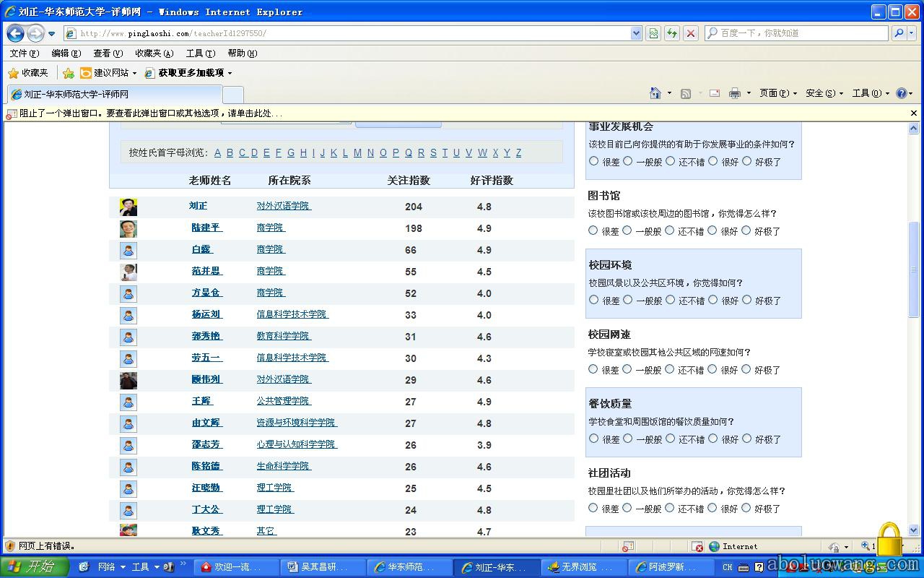Open the 帮助(H) menu
The image size is (924, 578).
tap(242, 53)
